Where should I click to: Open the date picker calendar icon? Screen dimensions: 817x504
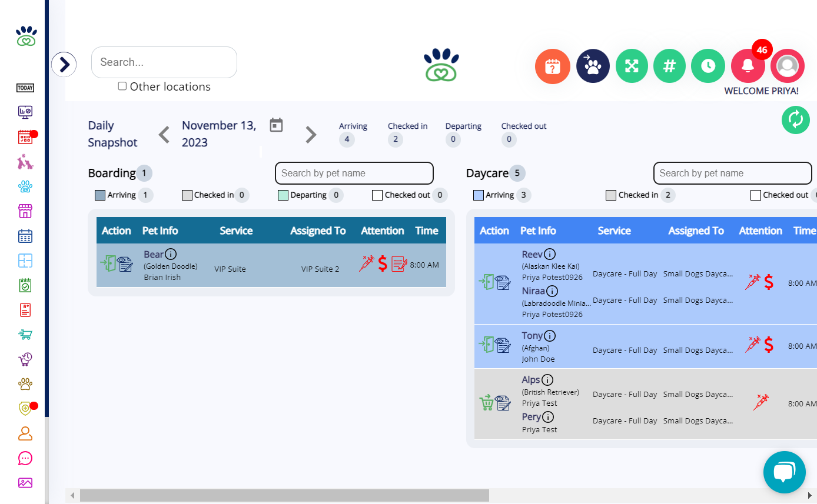[x=277, y=125]
